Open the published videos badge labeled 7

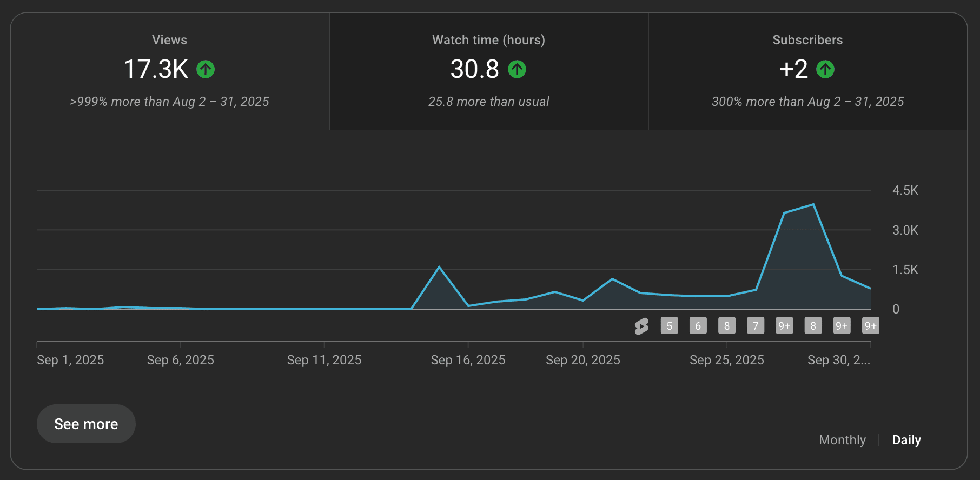755,326
